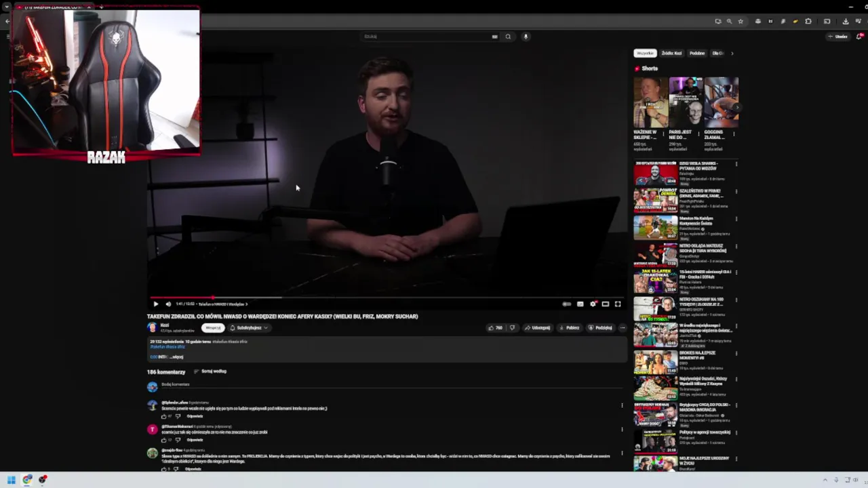Screen dimensions: 868x488
Task: Open the browser zoom magnifier icon
Action: [729, 21]
